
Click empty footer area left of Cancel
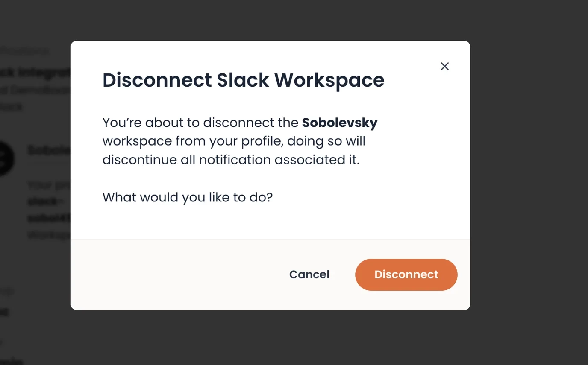click(171, 274)
